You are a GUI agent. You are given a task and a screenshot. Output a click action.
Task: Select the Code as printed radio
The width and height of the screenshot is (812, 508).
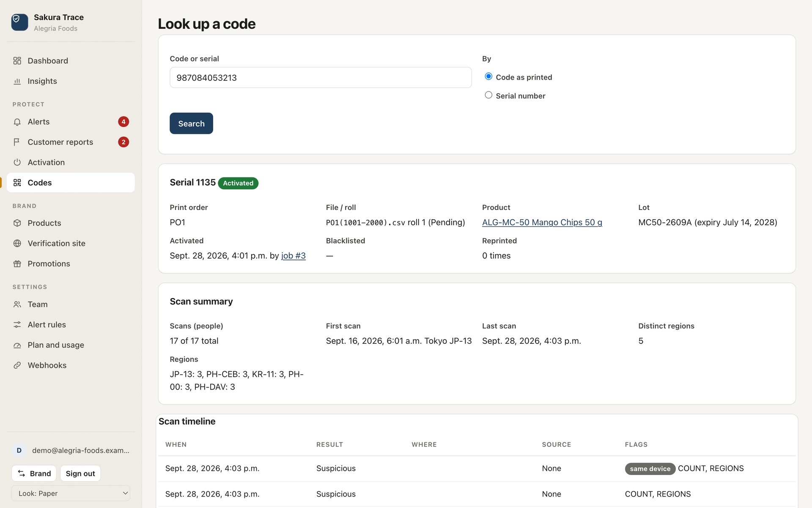pyautogui.click(x=488, y=77)
